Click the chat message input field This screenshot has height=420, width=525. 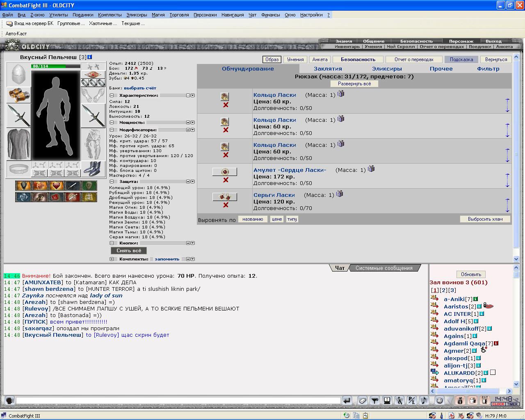pyautogui.click(x=178, y=401)
